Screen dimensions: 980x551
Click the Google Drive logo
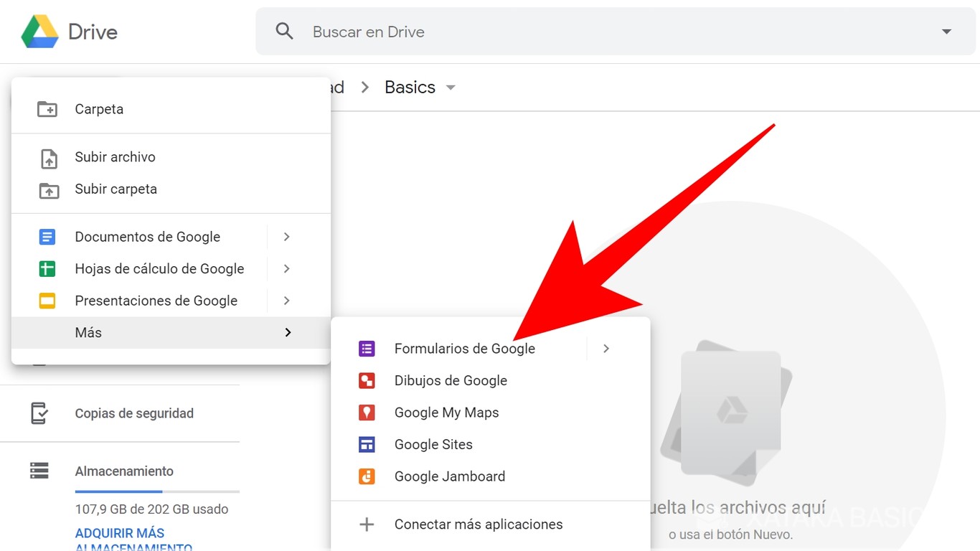(x=40, y=32)
